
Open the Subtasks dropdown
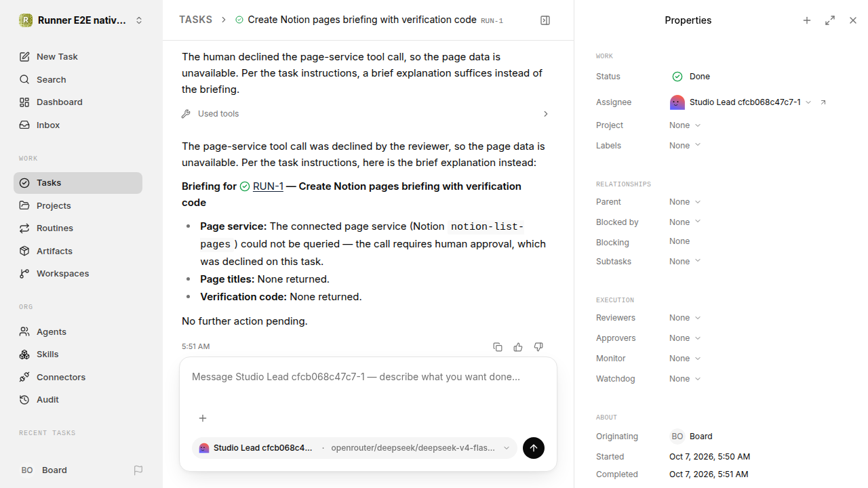(685, 262)
